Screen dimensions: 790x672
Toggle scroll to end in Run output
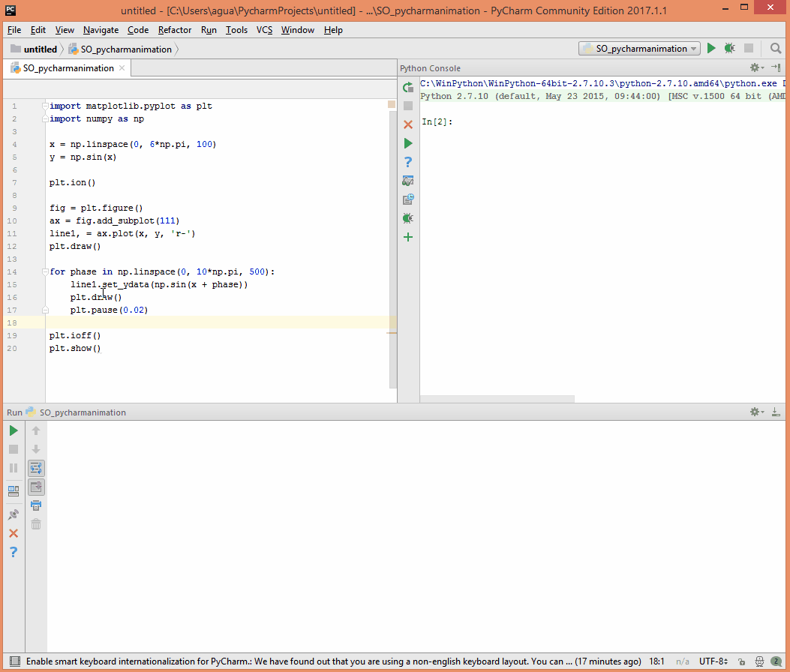[x=35, y=487]
